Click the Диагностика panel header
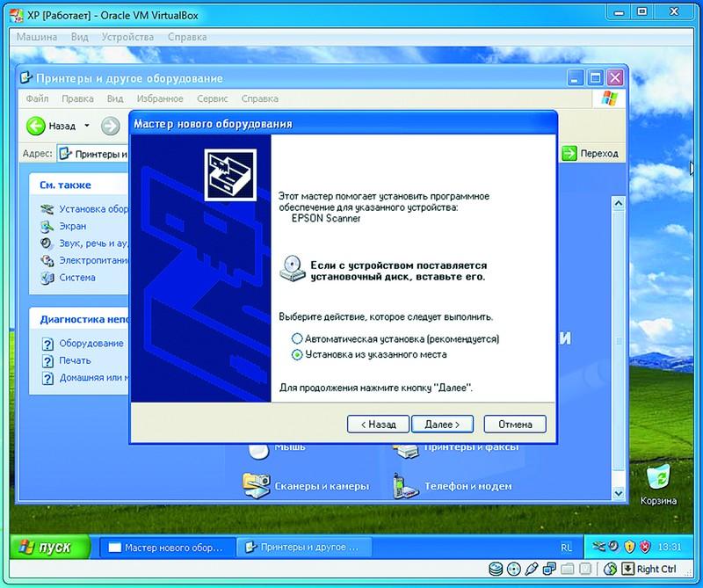This screenshot has height=588, width=703. pyautogui.click(x=79, y=319)
